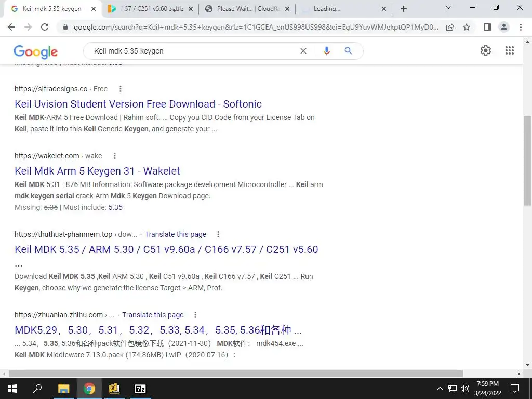The image size is (532, 399).
Task: Share this page using address bar icon
Action: (450, 27)
